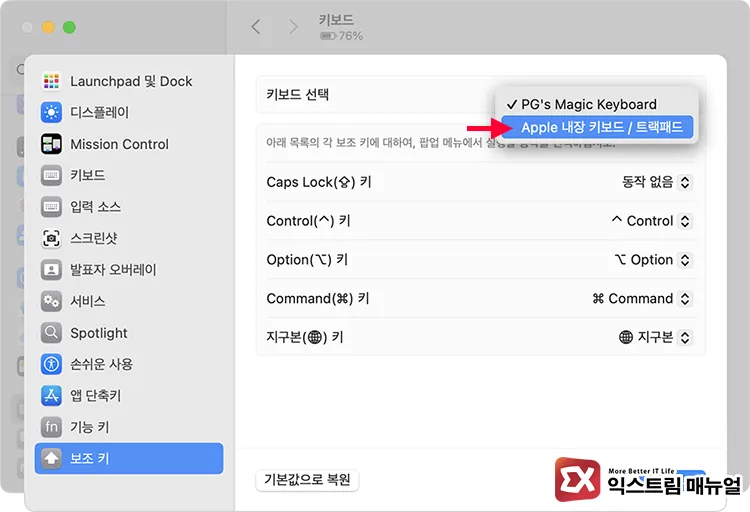Select the 서비스 gears icon

pyautogui.click(x=51, y=301)
